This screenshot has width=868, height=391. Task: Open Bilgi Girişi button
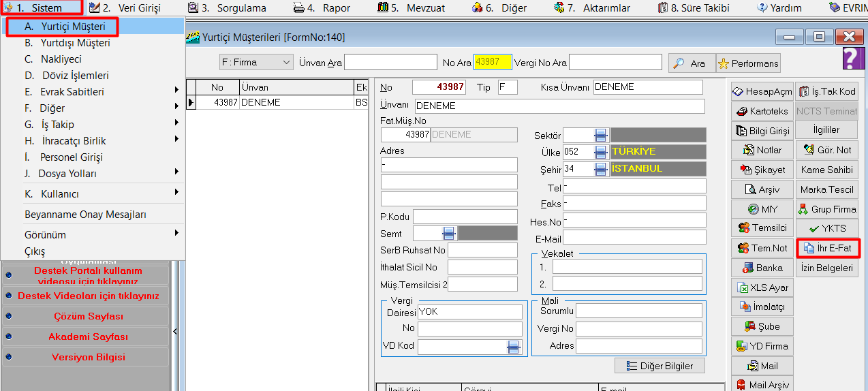coord(762,131)
